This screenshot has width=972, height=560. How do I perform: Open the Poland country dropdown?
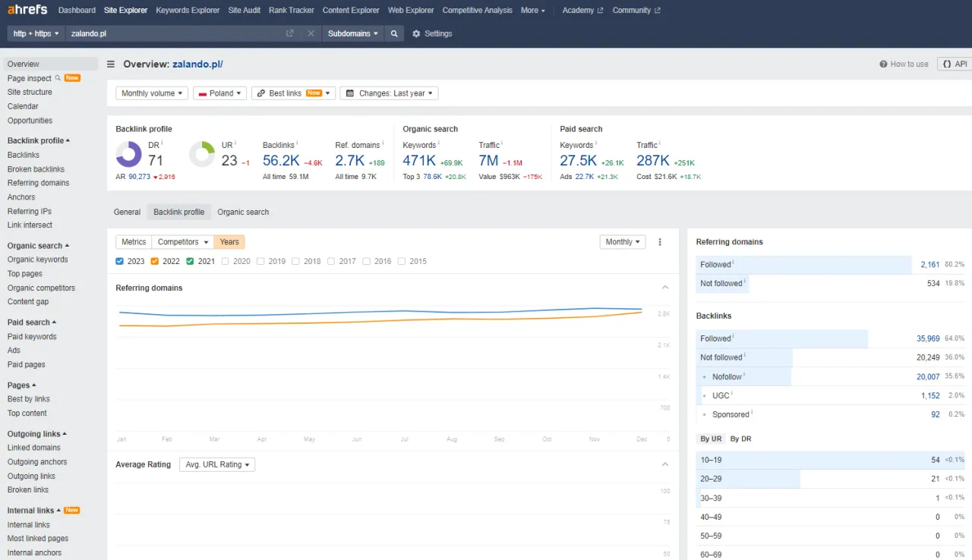tap(219, 93)
